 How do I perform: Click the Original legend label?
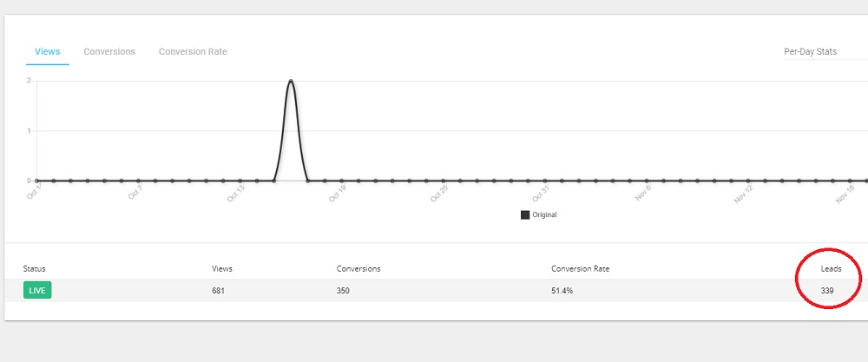click(544, 214)
